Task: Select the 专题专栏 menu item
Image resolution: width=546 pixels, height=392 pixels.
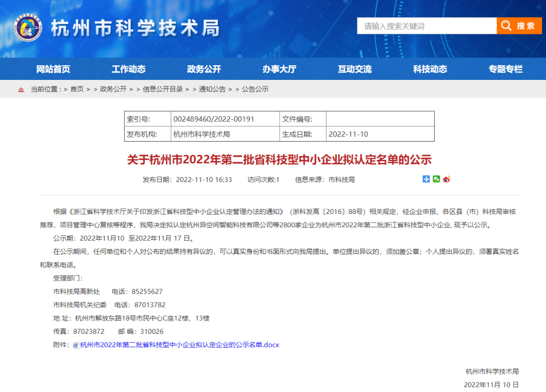Action: [x=505, y=69]
